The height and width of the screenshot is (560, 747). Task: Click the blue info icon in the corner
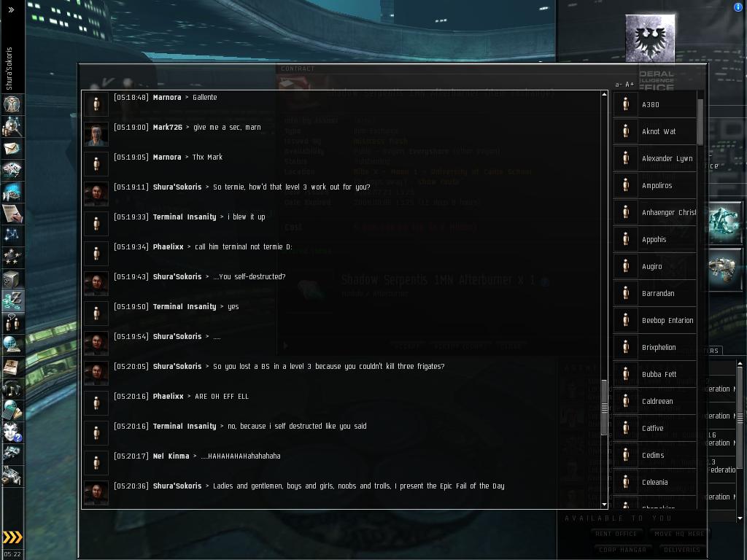pos(738,7)
